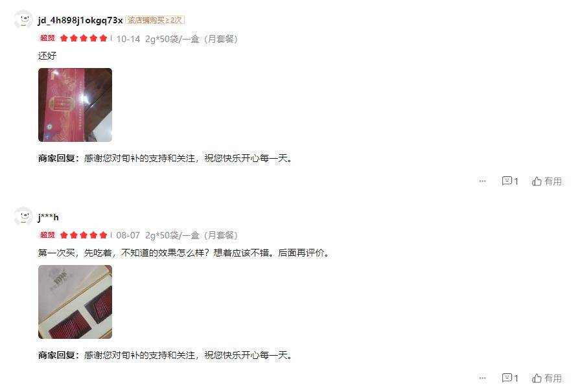Viewport: 571px width, 392px height.
Task: Click the review text starting 第一次买
Action: point(184,253)
